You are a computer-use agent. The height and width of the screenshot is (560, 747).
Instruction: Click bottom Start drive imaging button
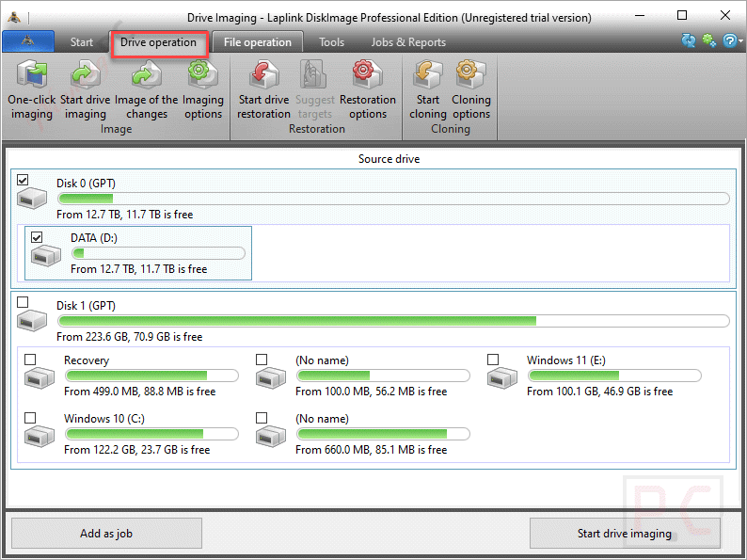click(625, 534)
